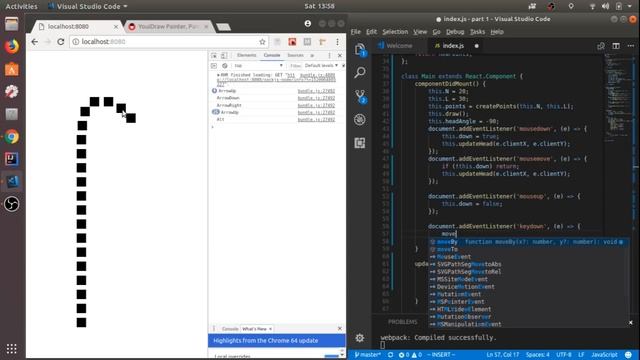Bookmark this page with the star
This screenshot has width=640, height=360.
click(x=262, y=42)
